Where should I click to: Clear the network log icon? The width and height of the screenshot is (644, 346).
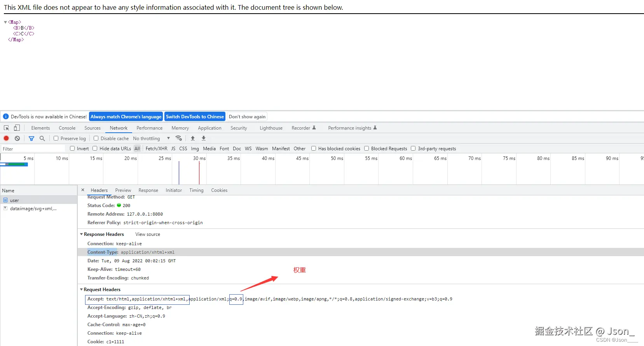17,138
